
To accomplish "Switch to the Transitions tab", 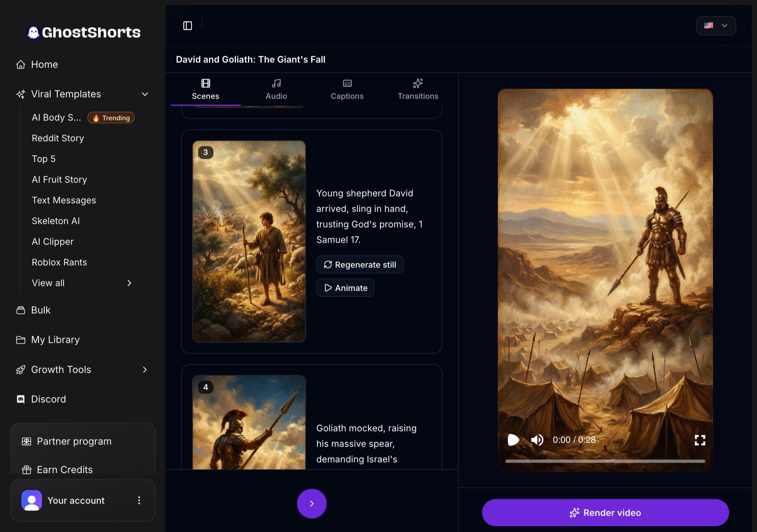I will [x=418, y=89].
